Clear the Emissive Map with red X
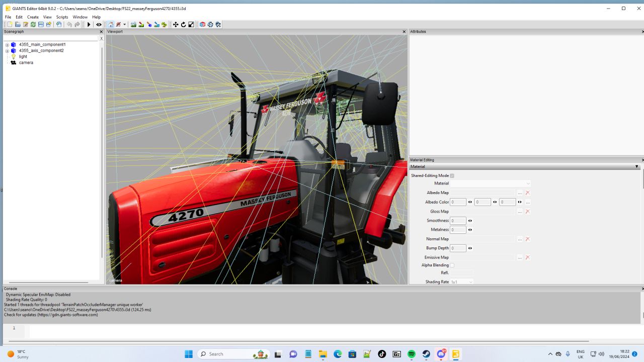 click(x=528, y=257)
